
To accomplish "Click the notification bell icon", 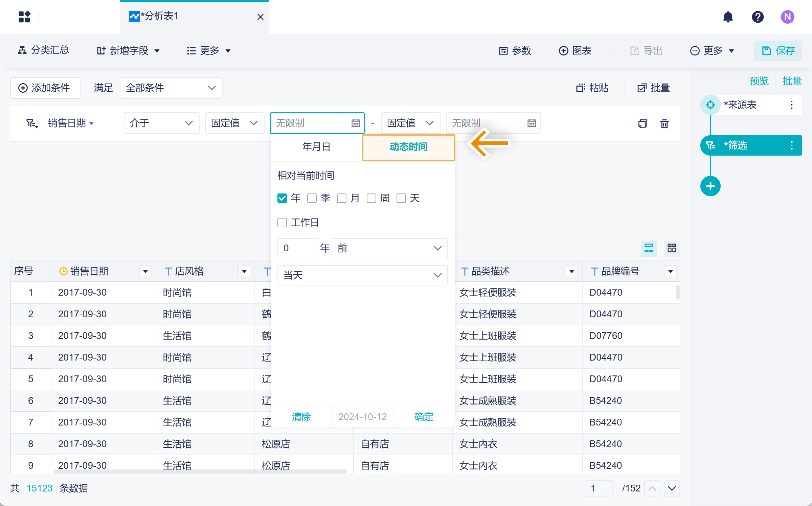I will [728, 17].
